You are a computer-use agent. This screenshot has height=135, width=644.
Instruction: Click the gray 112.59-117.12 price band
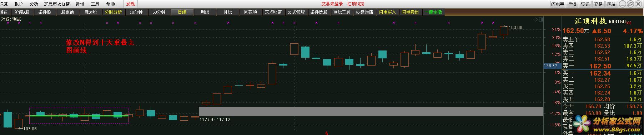coord(371,111)
